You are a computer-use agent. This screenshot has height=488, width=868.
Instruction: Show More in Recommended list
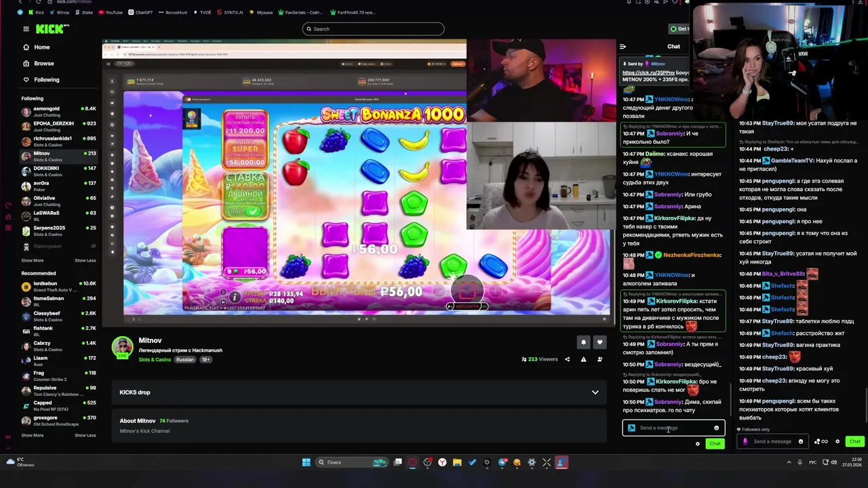[32, 435]
